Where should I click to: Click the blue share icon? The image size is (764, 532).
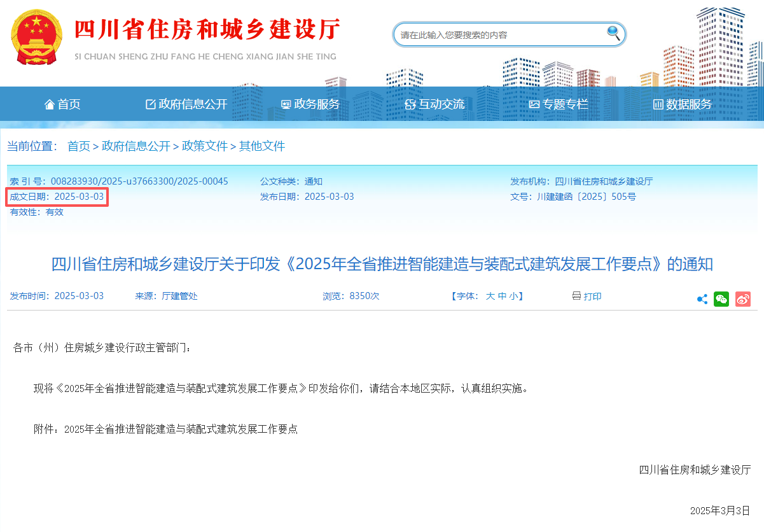(702, 299)
